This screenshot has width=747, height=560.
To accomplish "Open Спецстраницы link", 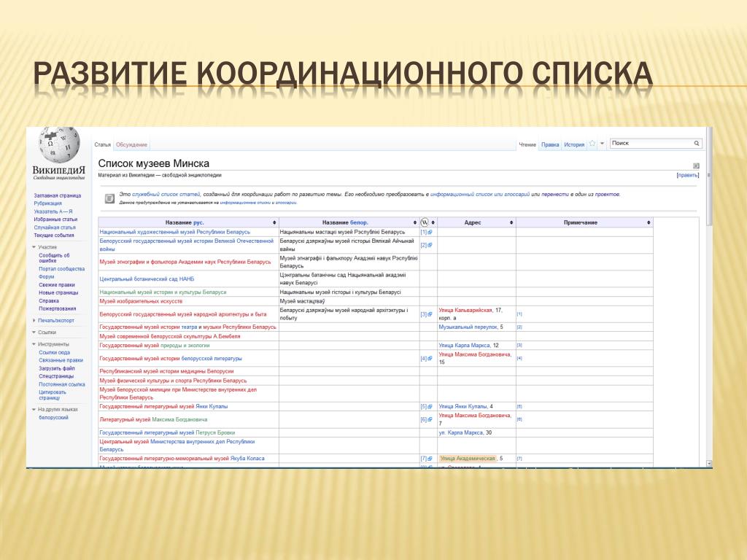I will [56, 376].
